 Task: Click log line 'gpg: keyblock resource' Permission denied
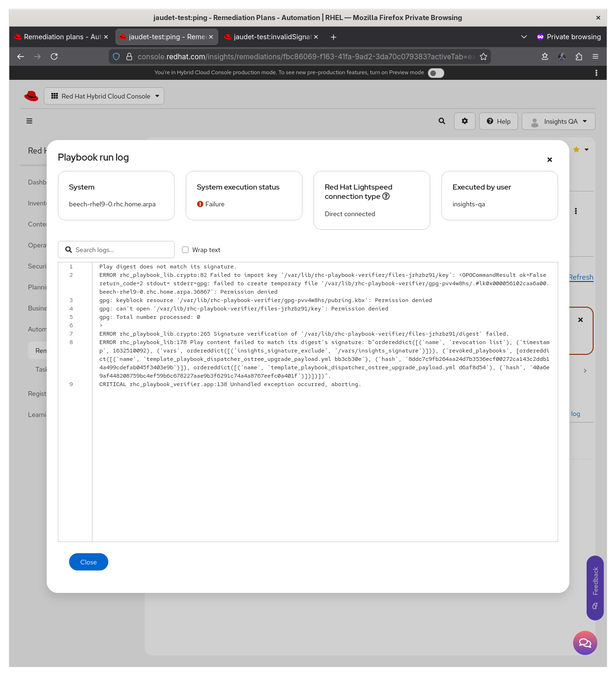[266, 300]
